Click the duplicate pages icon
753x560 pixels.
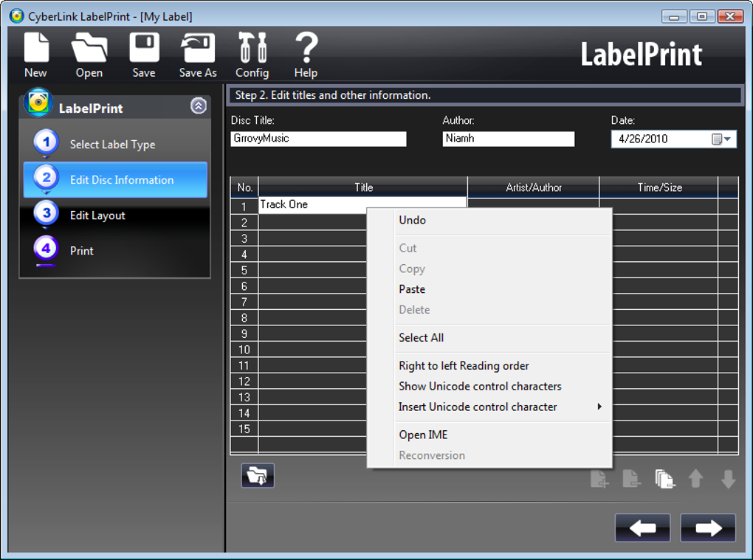(664, 479)
